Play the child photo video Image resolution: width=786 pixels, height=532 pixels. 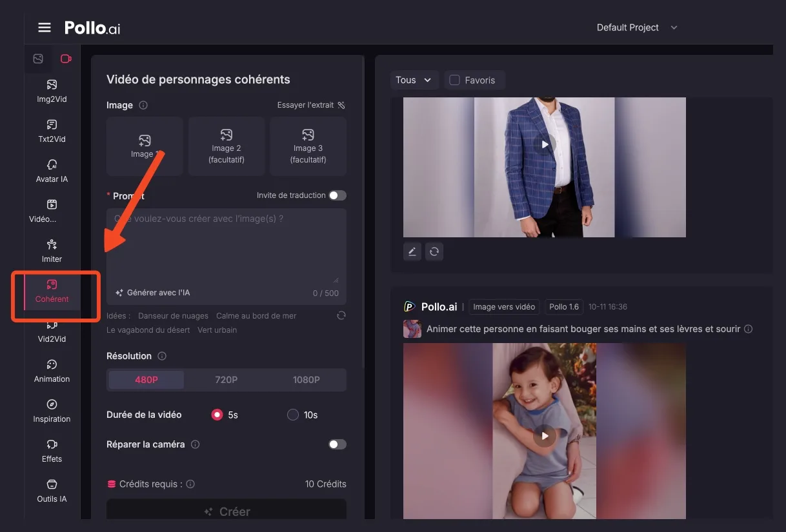[x=545, y=436]
